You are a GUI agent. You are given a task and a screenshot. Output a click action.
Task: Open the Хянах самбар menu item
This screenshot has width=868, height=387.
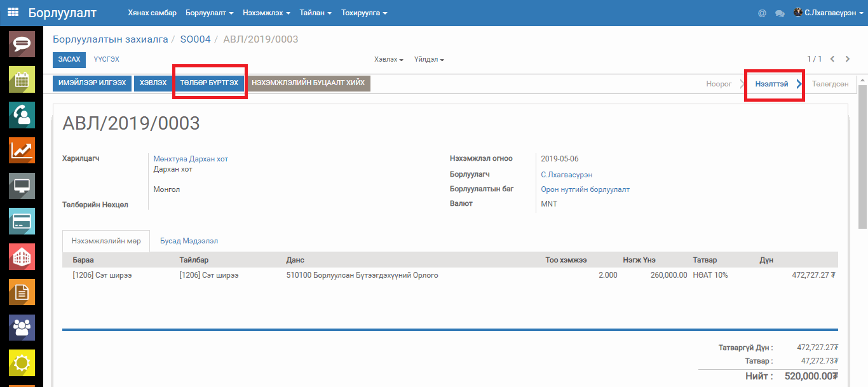tap(152, 13)
